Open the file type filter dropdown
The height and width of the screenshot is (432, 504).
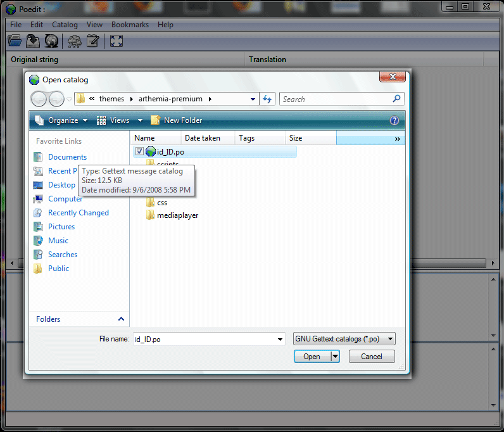pos(344,339)
